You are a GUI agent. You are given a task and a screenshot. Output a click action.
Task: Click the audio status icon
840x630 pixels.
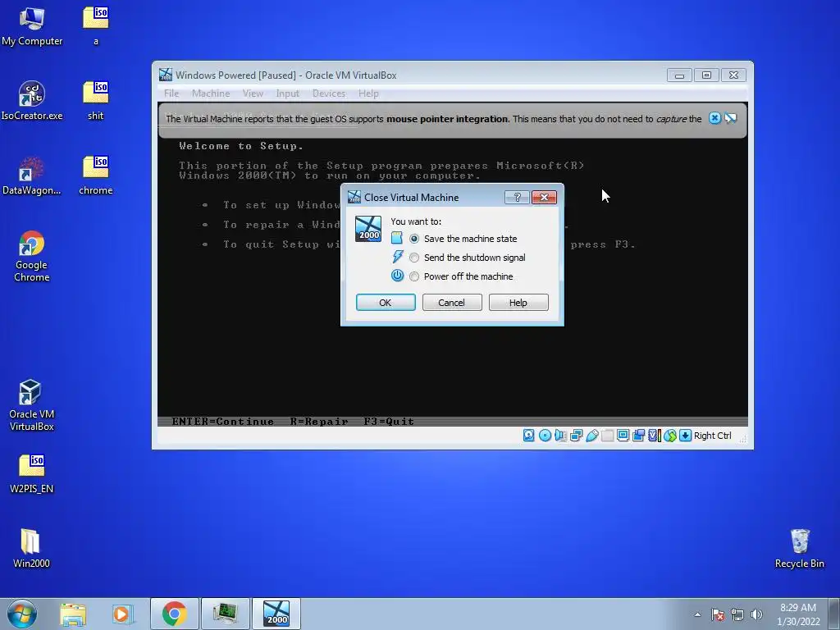560,436
